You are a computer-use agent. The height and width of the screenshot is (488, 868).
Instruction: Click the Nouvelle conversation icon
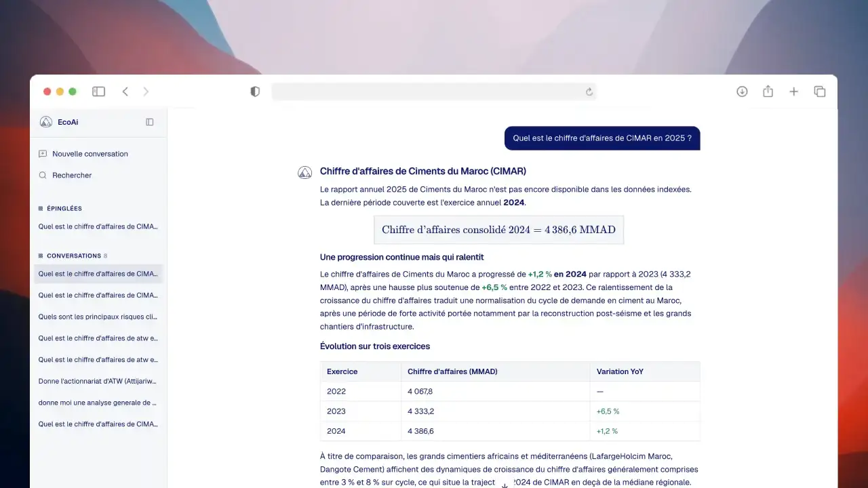[x=43, y=154]
